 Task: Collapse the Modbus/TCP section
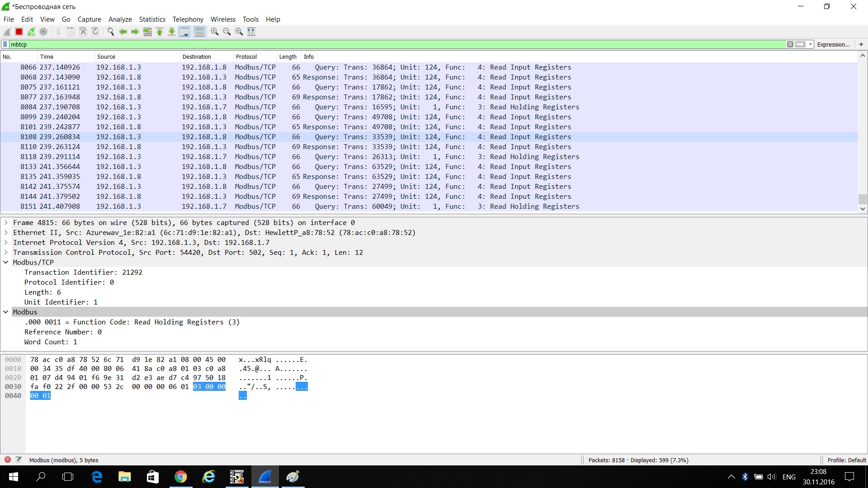pos(6,263)
